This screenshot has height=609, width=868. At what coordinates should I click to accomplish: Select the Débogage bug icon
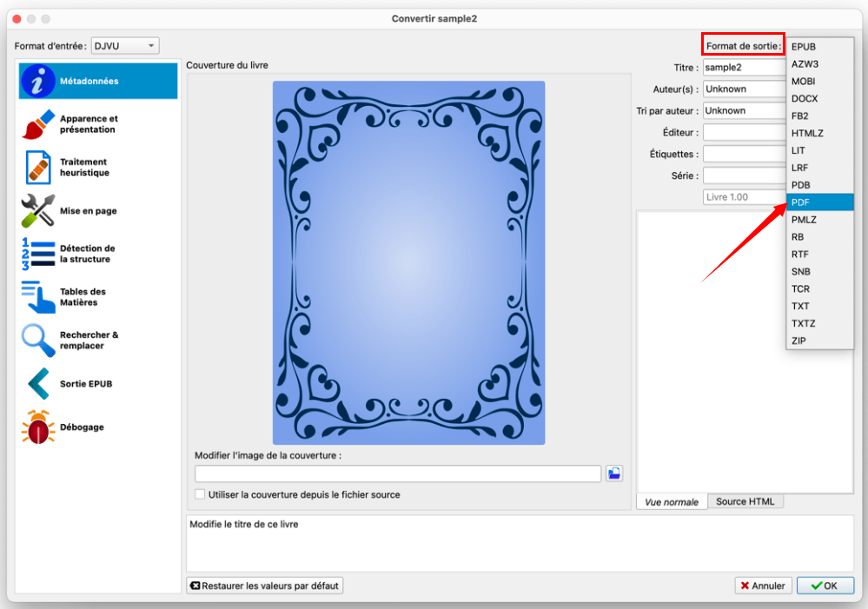[x=38, y=427]
